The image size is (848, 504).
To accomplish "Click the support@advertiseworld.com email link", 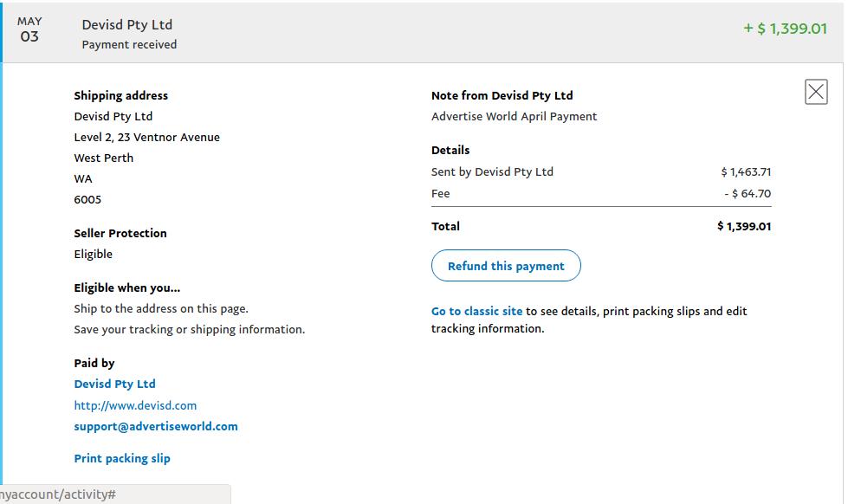I will pos(156,426).
